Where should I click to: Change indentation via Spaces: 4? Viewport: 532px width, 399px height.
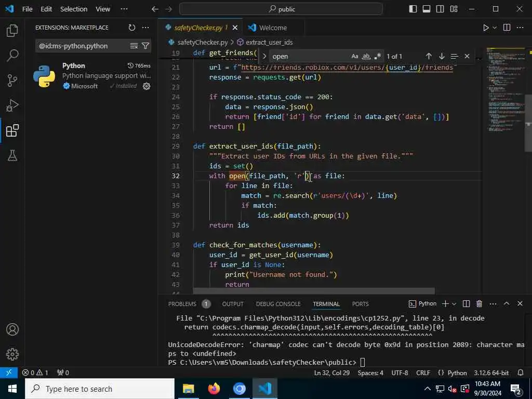tap(370, 373)
